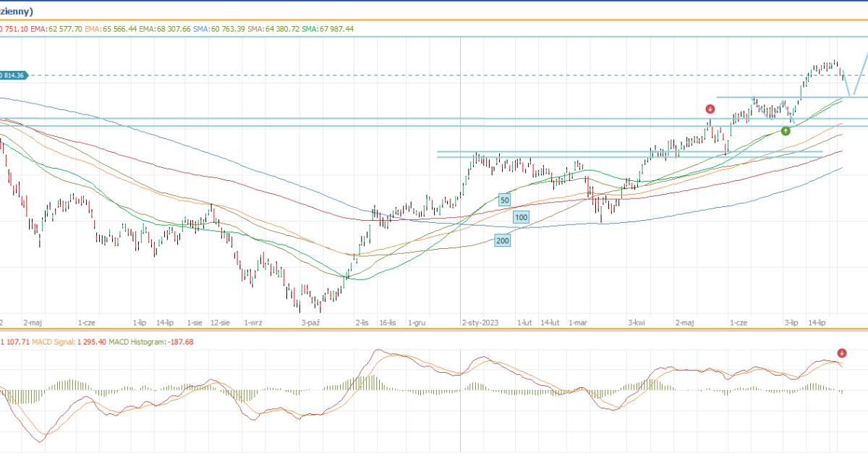Click the 3-paź date on the time axis

click(x=310, y=323)
